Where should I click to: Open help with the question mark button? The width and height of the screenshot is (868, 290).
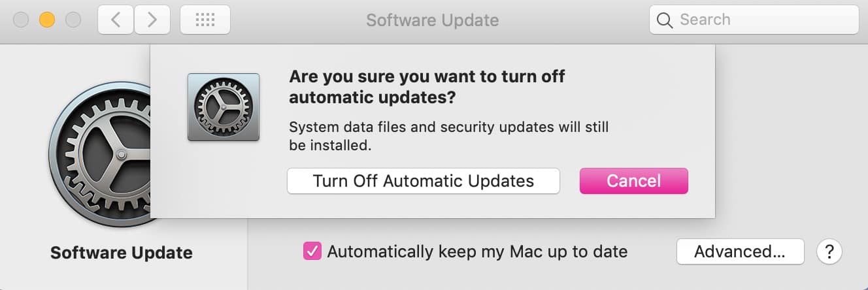tap(829, 251)
